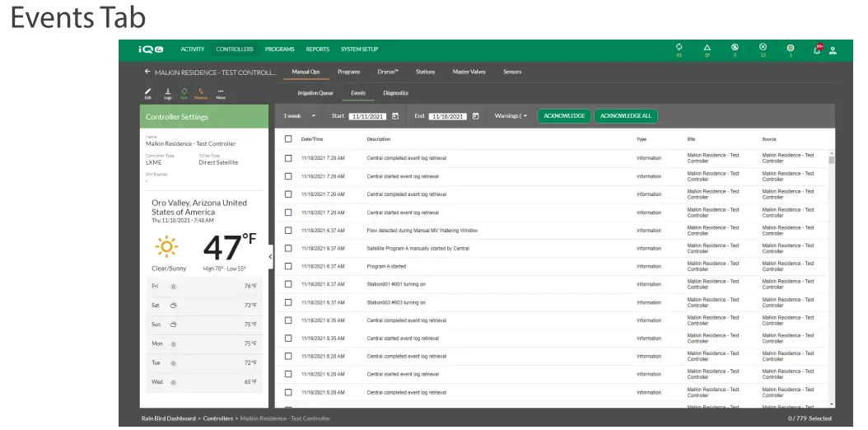Open the Controllers breadcrumb link

point(218,418)
